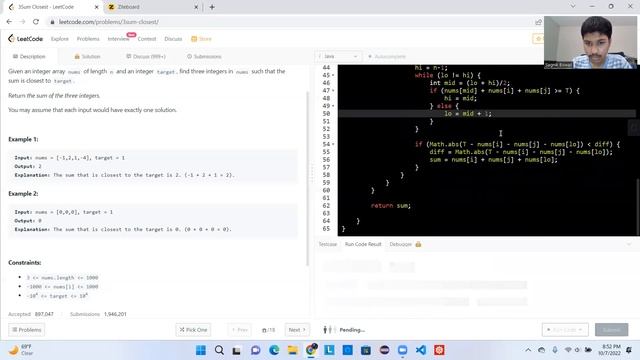Go to the Next problem

point(297,330)
